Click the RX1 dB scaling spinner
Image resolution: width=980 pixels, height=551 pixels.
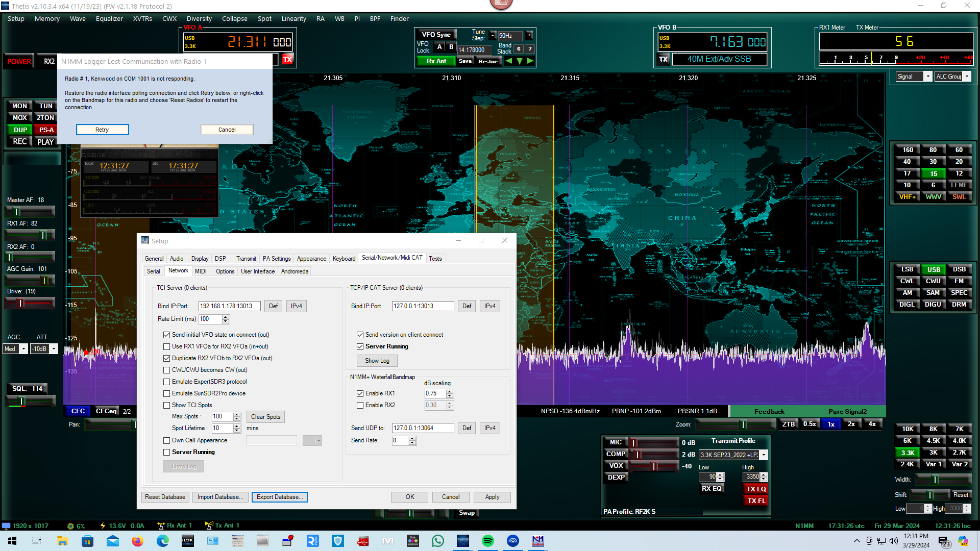point(450,394)
